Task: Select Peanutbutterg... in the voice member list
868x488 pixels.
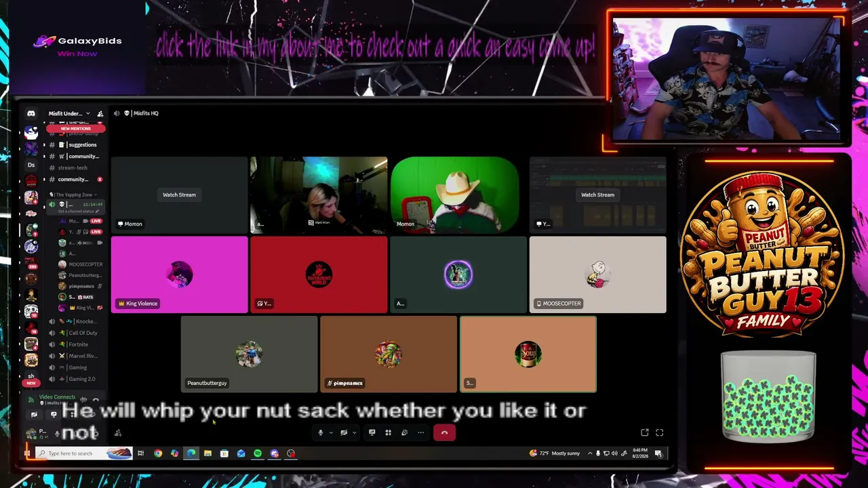Action: 81,275
